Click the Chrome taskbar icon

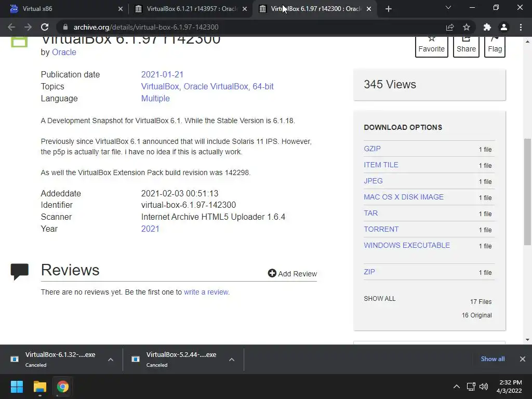[63, 387]
